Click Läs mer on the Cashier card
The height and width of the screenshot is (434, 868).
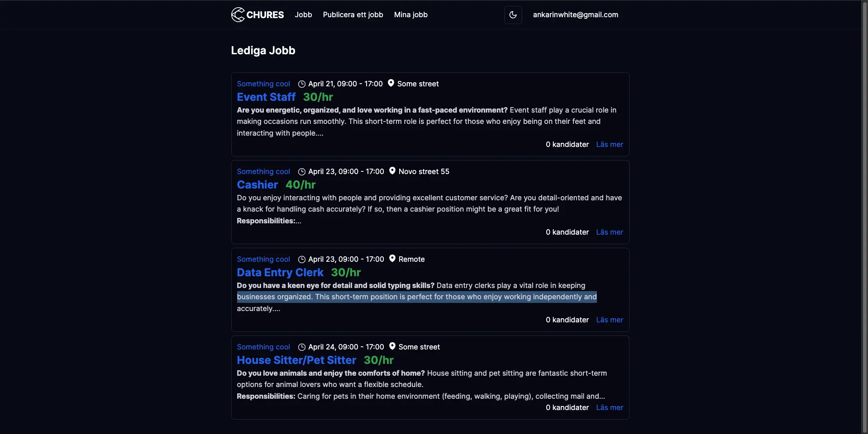(609, 232)
